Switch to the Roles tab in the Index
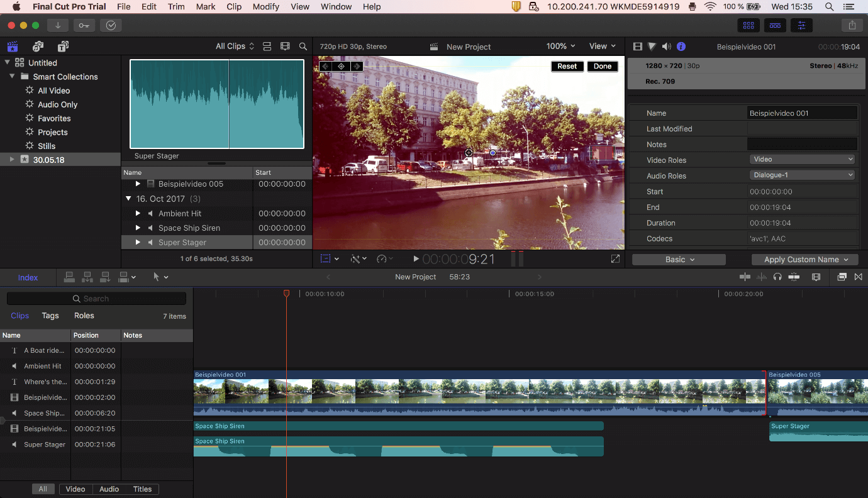The height and width of the screenshot is (498, 868). pyautogui.click(x=84, y=316)
